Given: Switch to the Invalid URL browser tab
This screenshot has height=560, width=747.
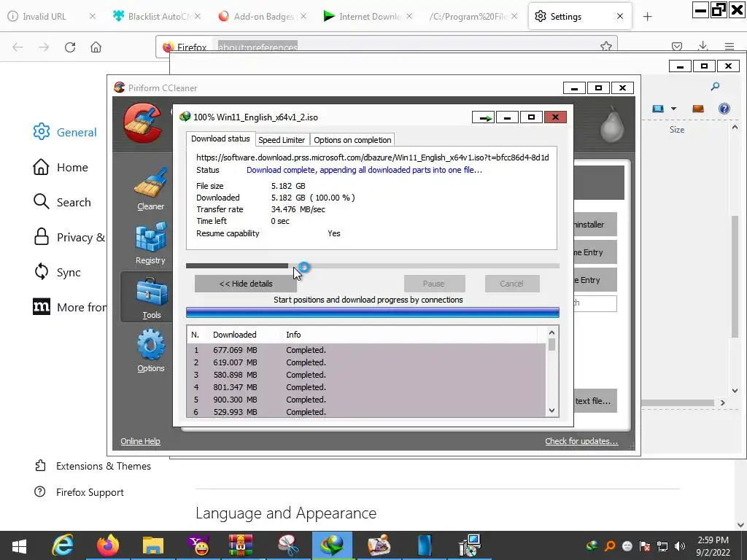Looking at the screenshot, I should 50,17.
